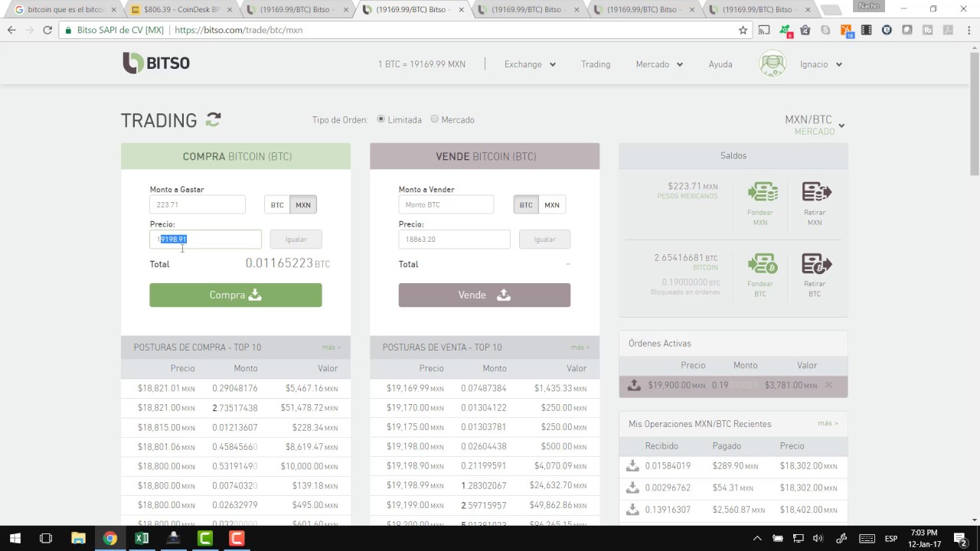Click the Bitso logo
This screenshot has height=551, width=980.
coord(156,64)
